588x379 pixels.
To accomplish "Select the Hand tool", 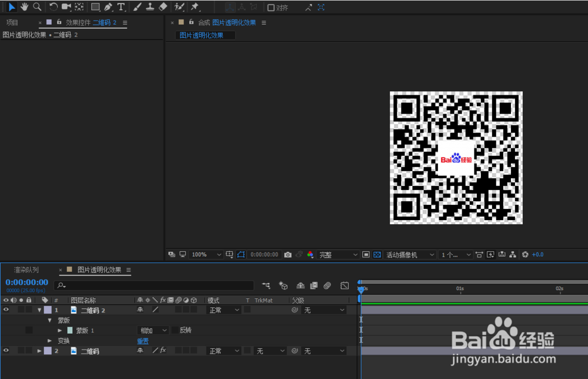I will [x=24, y=6].
